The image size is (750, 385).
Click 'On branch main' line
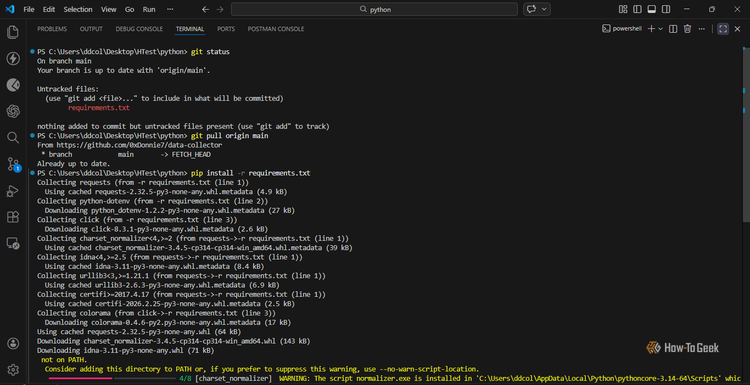coord(64,61)
